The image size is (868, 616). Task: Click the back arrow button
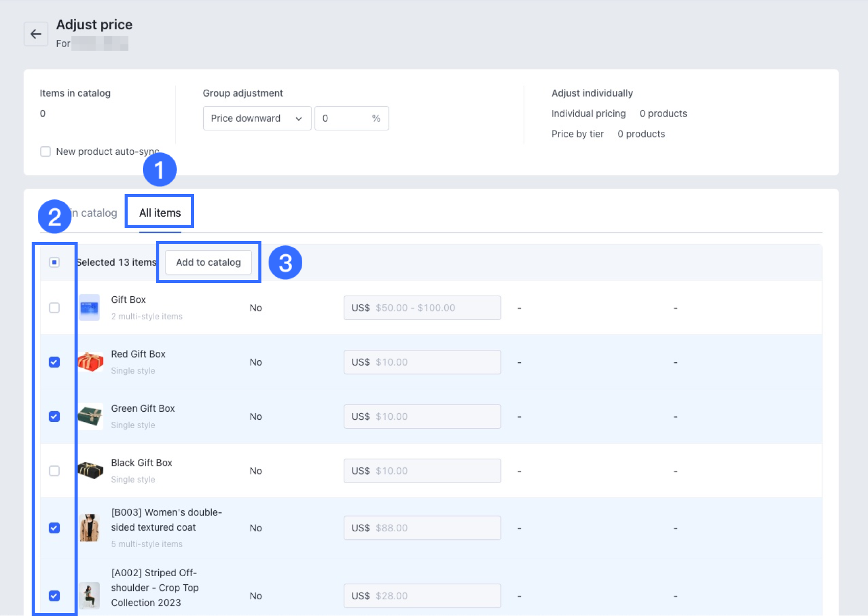click(x=36, y=34)
